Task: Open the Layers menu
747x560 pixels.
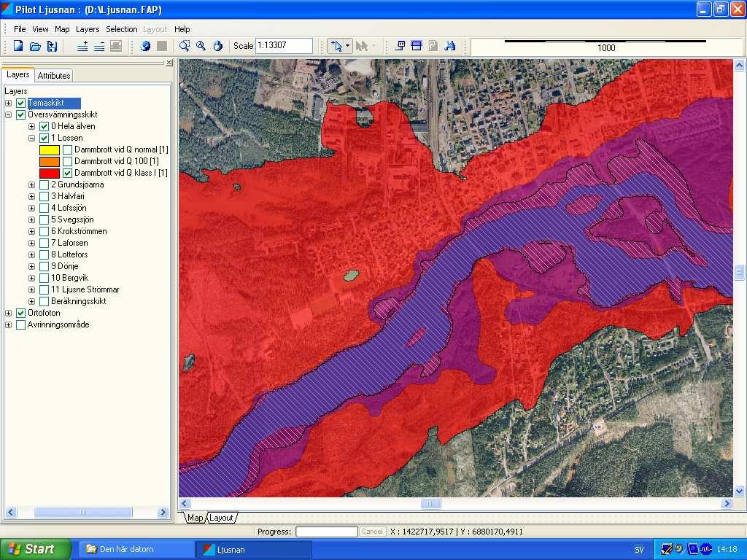Action: [88, 29]
